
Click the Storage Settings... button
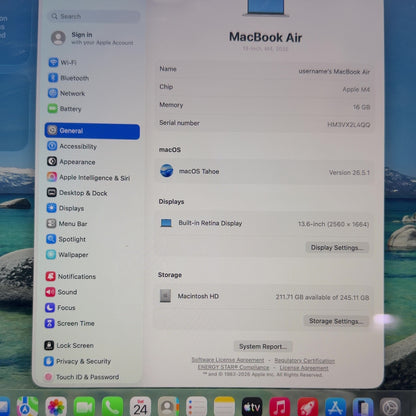click(x=336, y=321)
